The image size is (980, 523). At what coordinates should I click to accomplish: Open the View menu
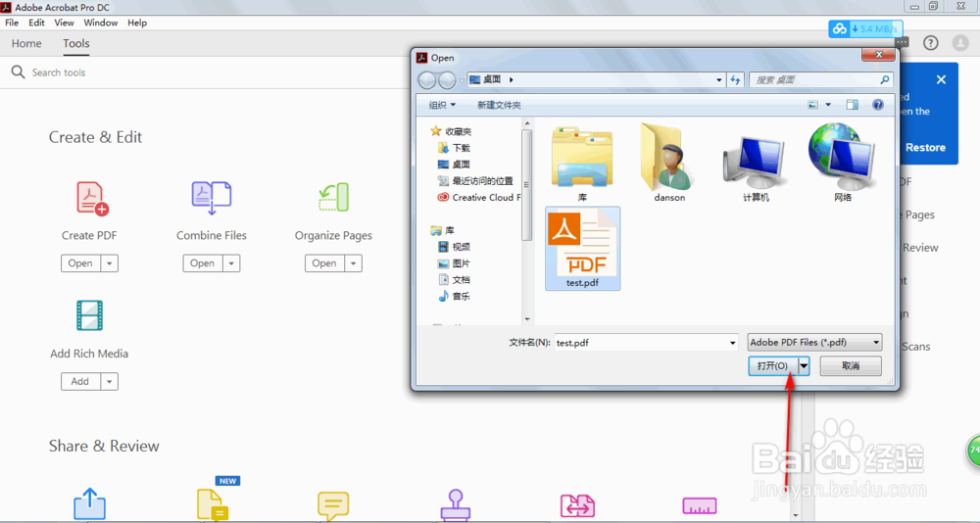(x=65, y=23)
